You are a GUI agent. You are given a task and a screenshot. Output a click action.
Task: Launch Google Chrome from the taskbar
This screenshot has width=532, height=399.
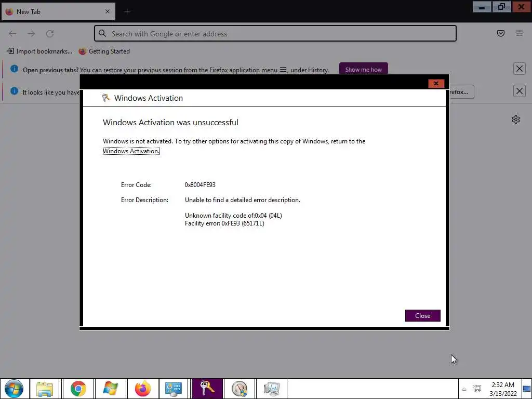78,389
